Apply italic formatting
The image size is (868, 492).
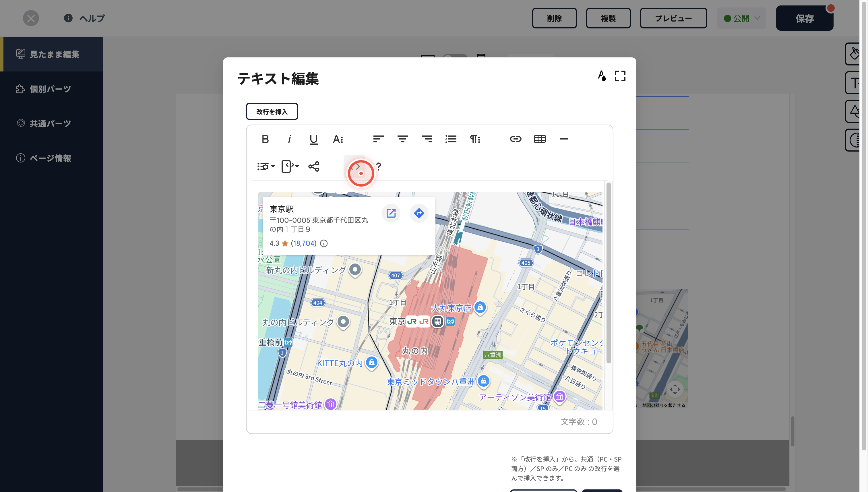pos(290,139)
